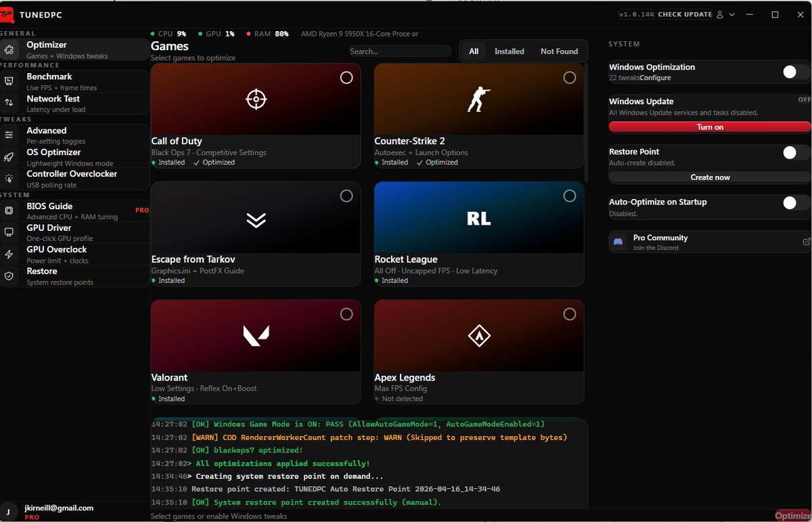The height and width of the screenshot is (522, 812).
Task: Switch to the Not Found filter tab
Action: (x=559, y=51)
